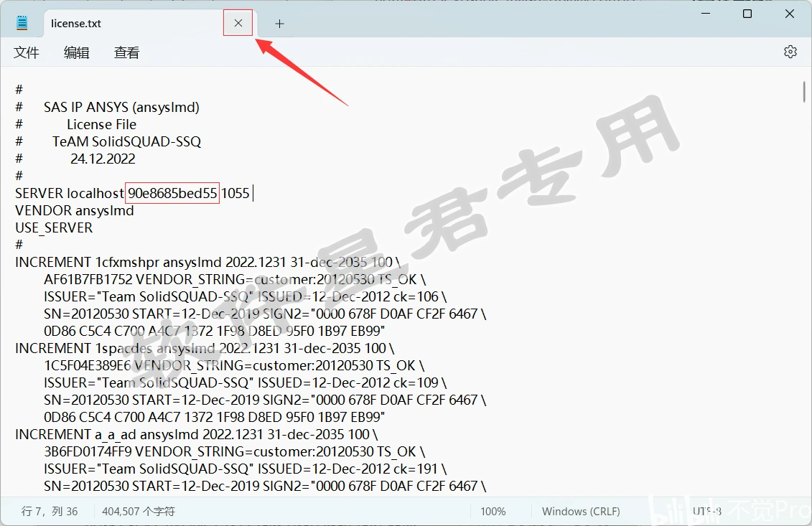Open Notepad settings gear
The height and width of the screenshot is (526, 812).
[790, 52]
